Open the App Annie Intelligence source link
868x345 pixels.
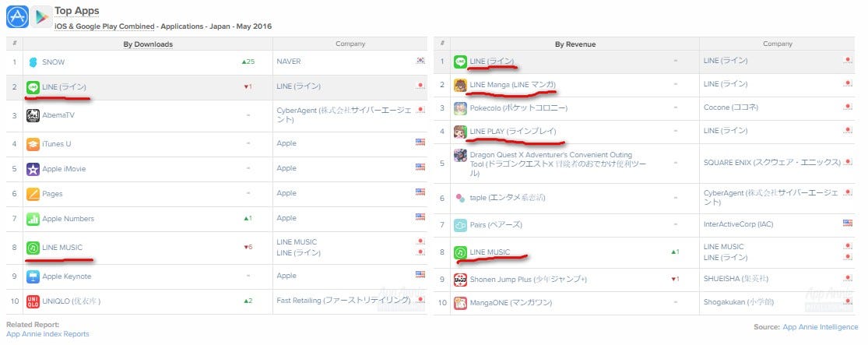pyautogui.click(x=821, y=327)
